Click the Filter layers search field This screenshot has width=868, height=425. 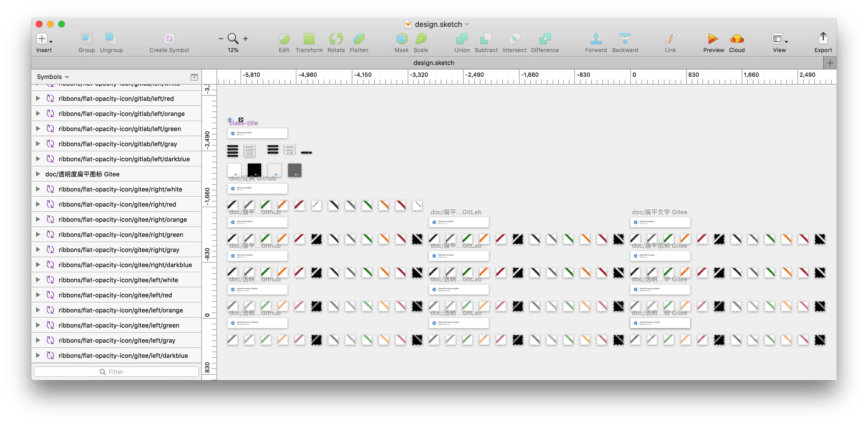[116, 372]
